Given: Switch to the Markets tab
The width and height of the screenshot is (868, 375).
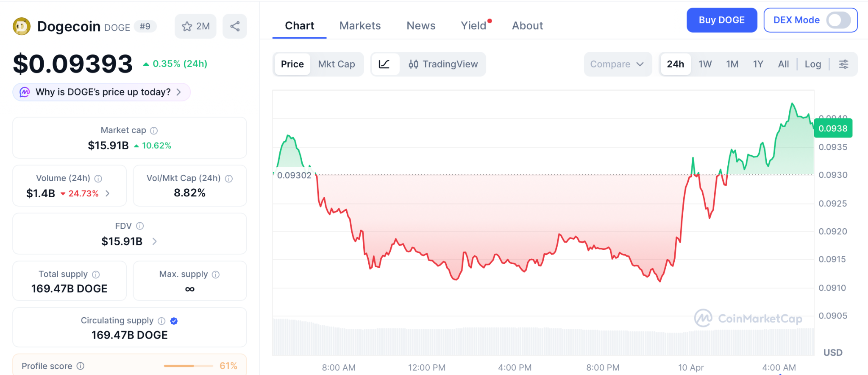Looking at the screenshot, I should (x=360, y=26).
